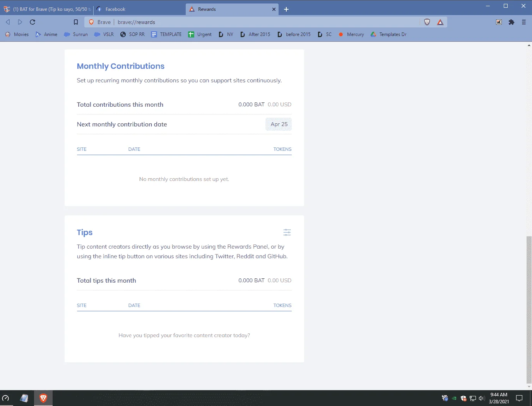Open the K extension icon in toolbar
Viewport: 532px width, 406px height.
tap(499, 22)
